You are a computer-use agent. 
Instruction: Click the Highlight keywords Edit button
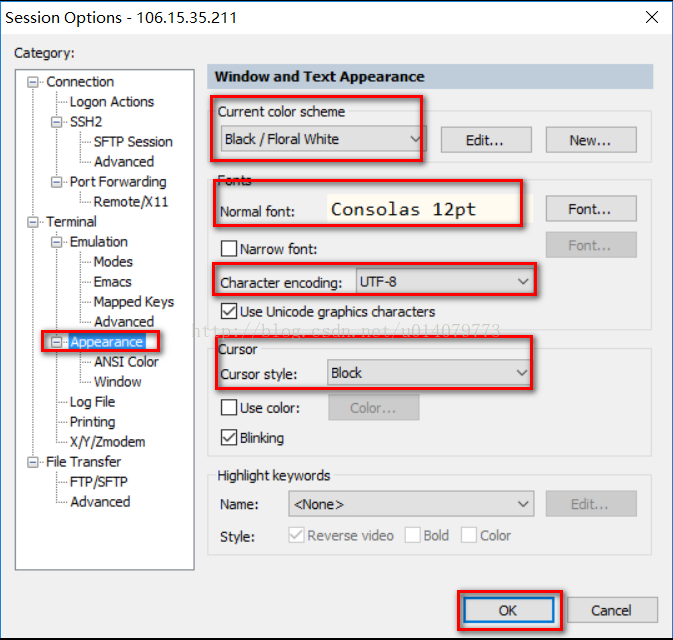point(591,504)
